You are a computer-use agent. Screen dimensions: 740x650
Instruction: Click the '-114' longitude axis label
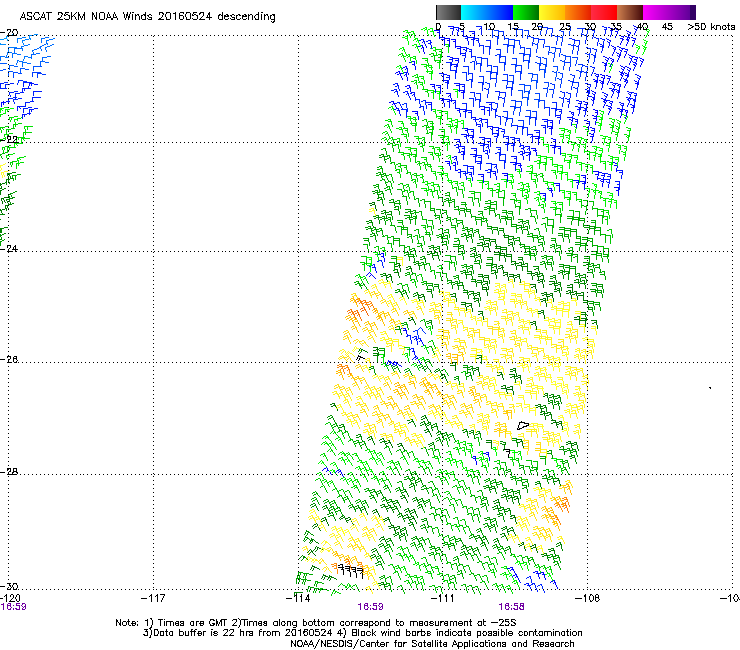pos(298,598)
